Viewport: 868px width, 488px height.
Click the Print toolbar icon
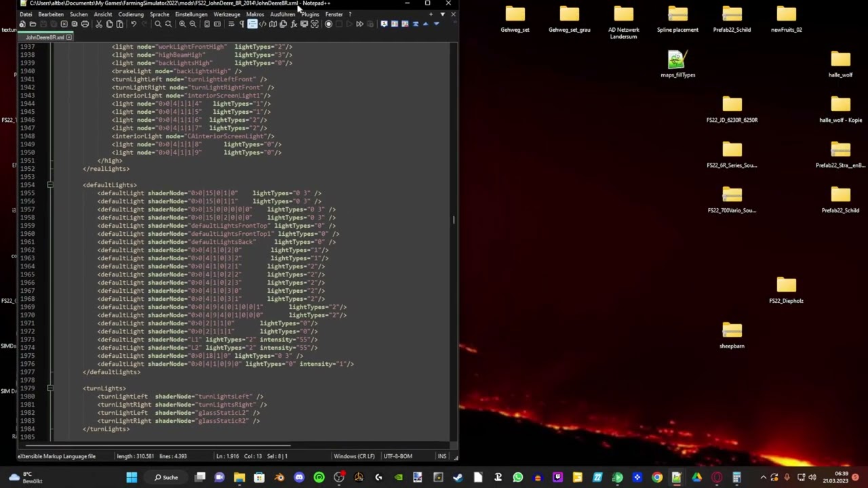pyautogui.click(x=85, y=24)
